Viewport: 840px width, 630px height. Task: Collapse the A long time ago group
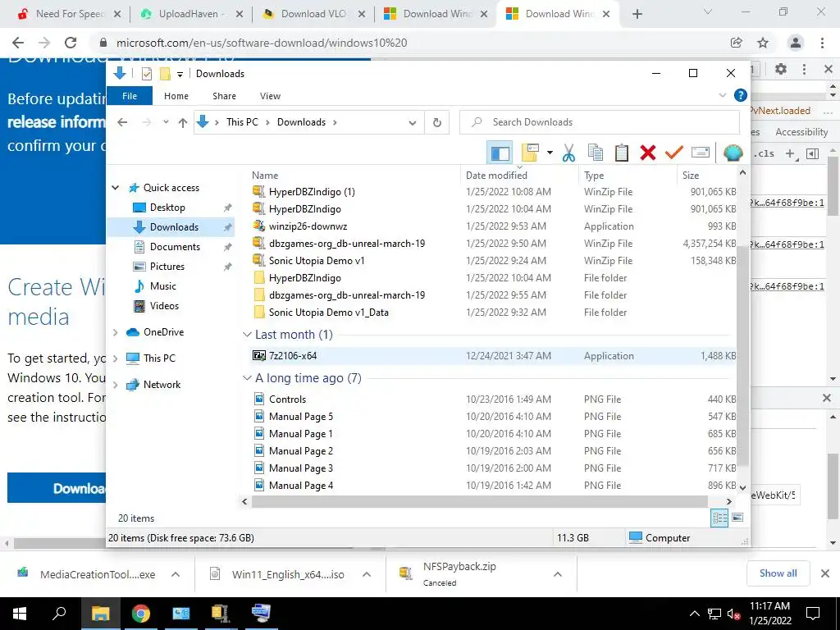click(x=246, y=378)
